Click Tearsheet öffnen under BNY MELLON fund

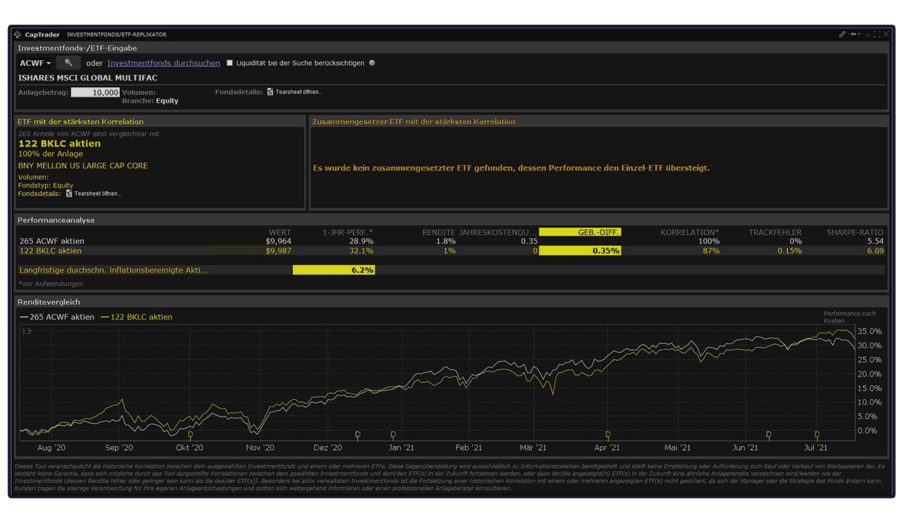(x=97, y=194)
